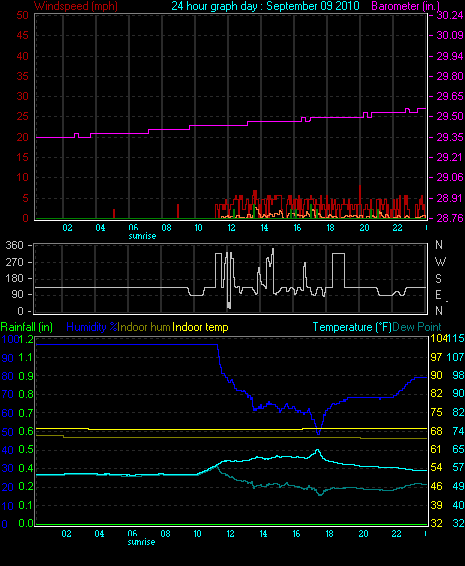Click the 'Barometer (in.)' magenta title label
Image resolution: width=465 pixels, height=566 pixels.
coord(405,6)
